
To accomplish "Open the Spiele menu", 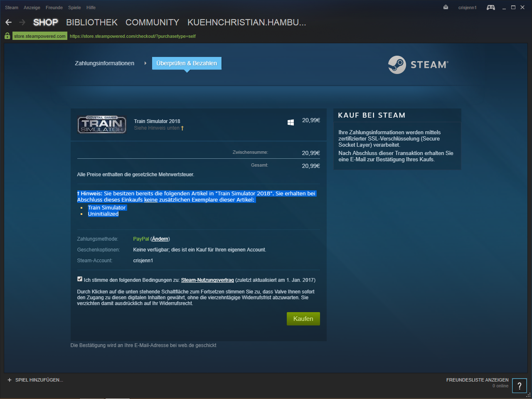I will tap(74, 7).
